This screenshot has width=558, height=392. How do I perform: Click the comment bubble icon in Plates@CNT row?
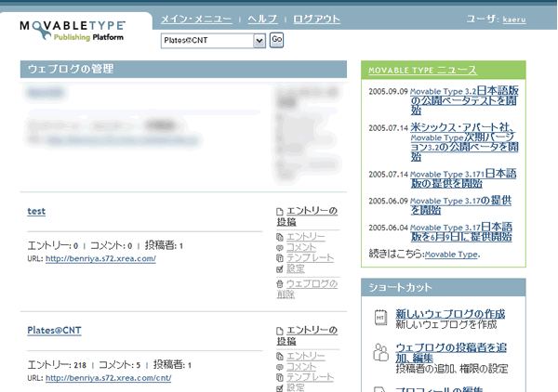coord(280,367)
